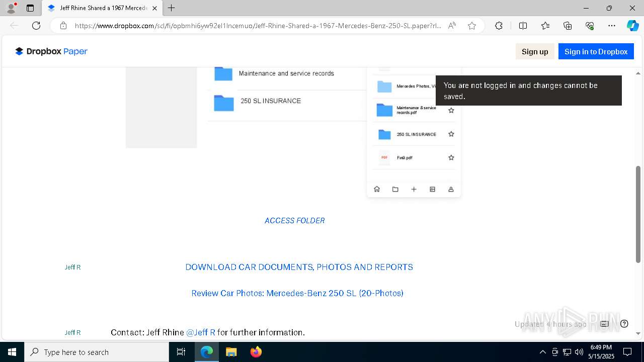Click plus icon in mobile preview bar
The image size is (644, 362).
(x=414, y=189)
